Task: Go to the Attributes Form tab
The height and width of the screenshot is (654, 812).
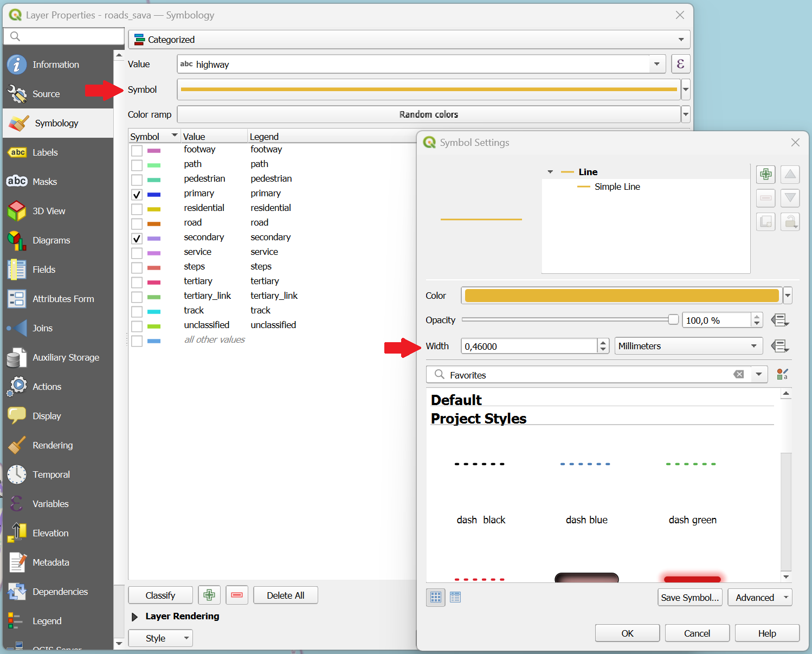Action: (63, 299)
